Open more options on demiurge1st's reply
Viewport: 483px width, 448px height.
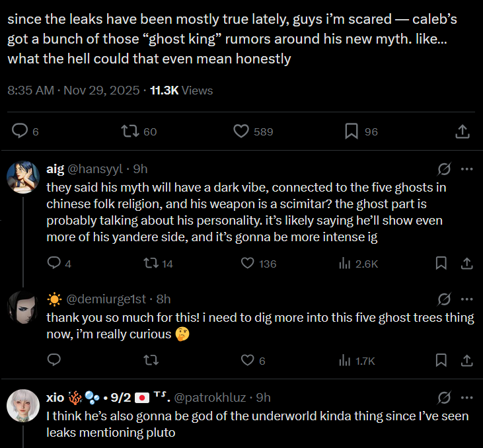click(x=466, y=299)
